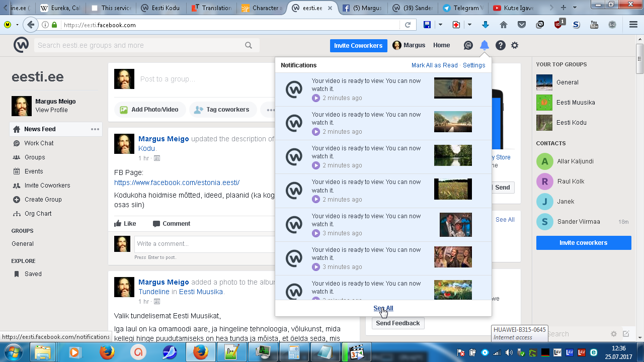Image resolution: width=644 pixels, height=362 pixels.
Task: Click the Send Feedback button
Action: point(398,323)
